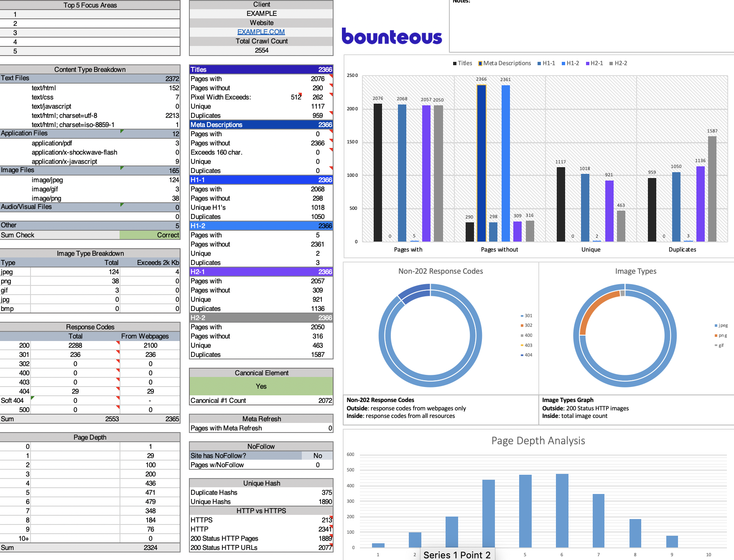Click the Image Files header row
Viewport: 734px width, 560px height.
click(x=90, y=170)
